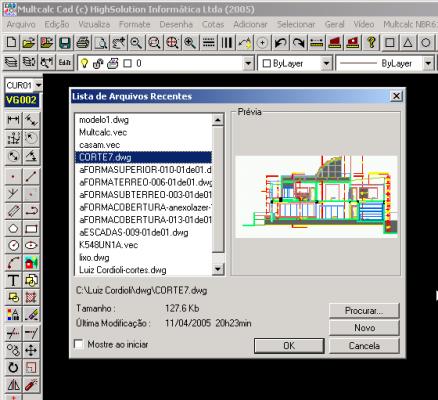
Task: Select casam.vec in the list
Action: (144, 145)
